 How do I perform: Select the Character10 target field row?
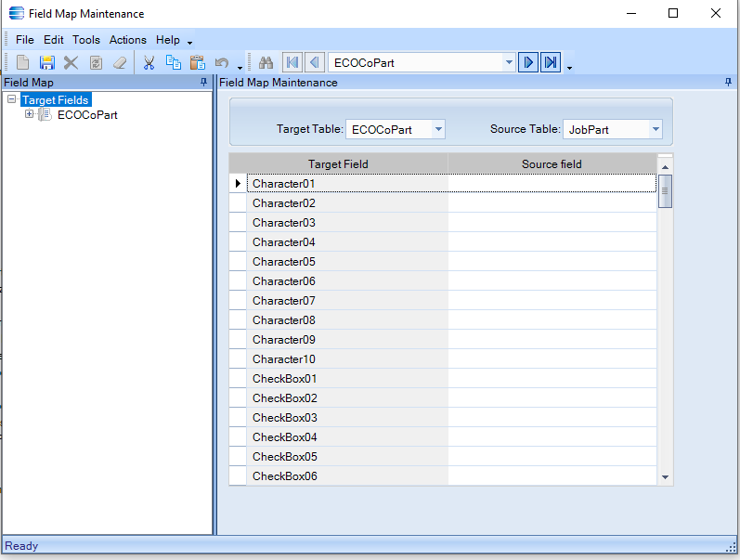pyautogui.click(x=347, y=358)
